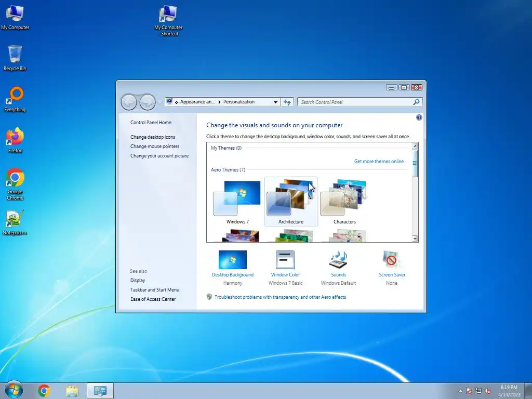The height and width of the screenshot is (399, 532).
Task: Click the Show desktop button
Action: click(x=528, y=391)
